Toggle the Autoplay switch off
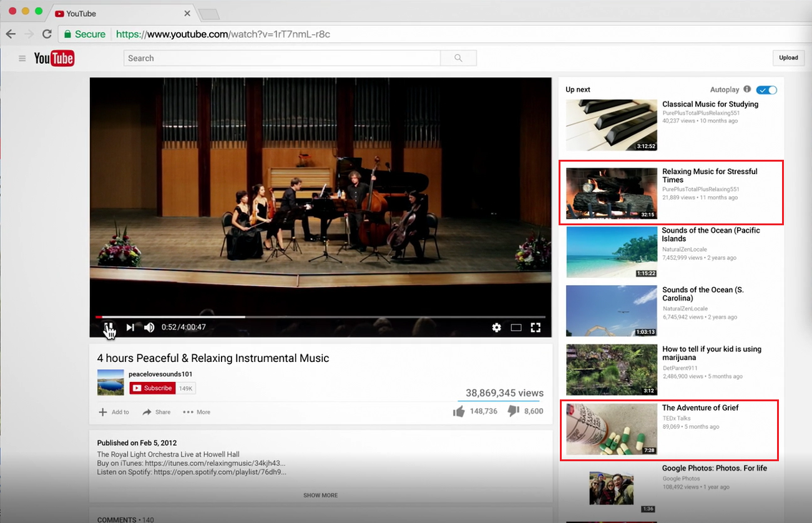The image size is (812, 523). click(766, 90)
